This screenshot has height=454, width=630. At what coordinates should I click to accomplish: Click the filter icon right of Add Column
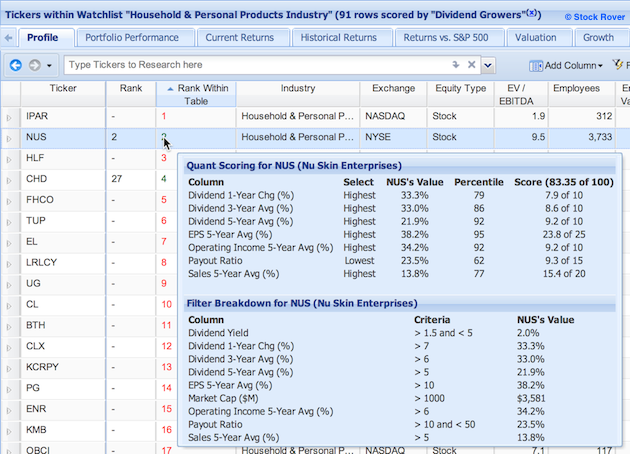618,65
